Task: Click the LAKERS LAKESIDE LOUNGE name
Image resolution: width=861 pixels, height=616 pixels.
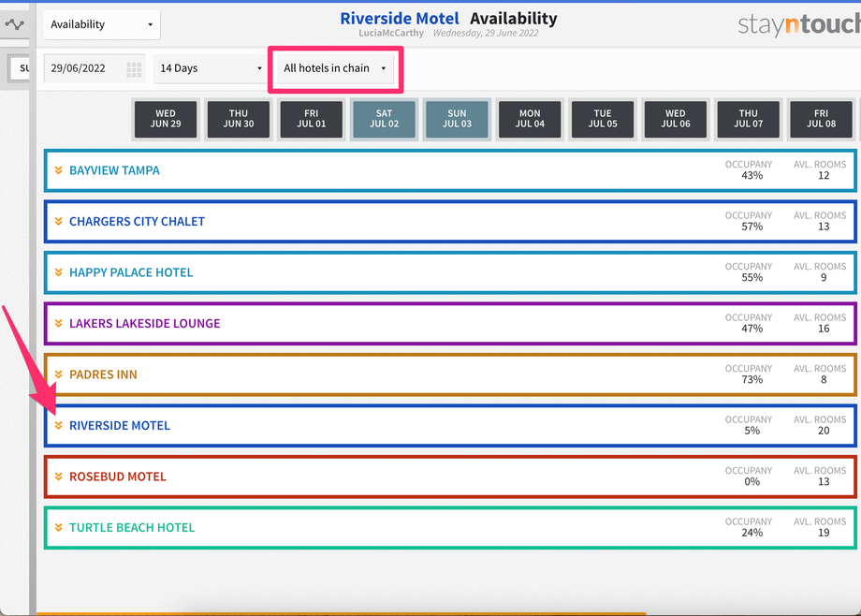Action: [x=144, y=323]
